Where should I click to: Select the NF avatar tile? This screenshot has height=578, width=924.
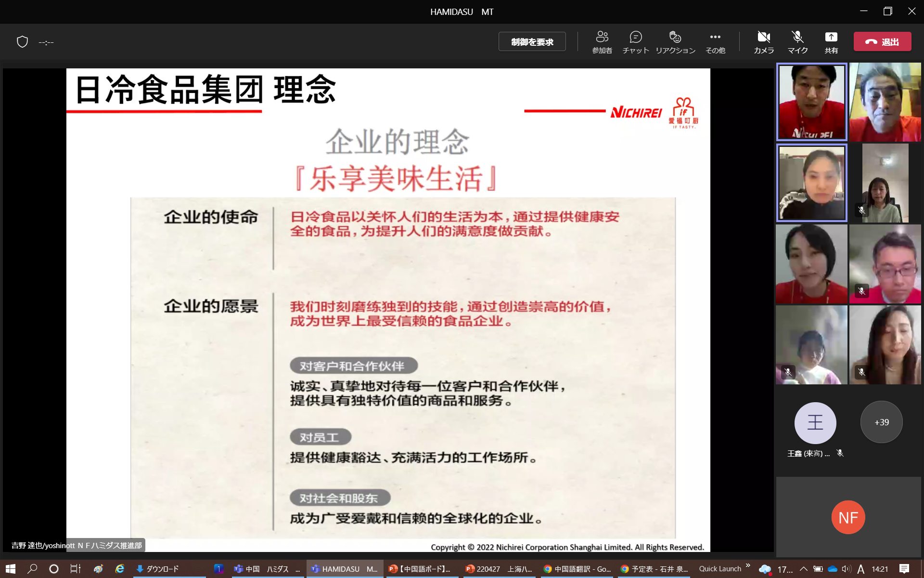pyautogui.click(x=848, y=517)
